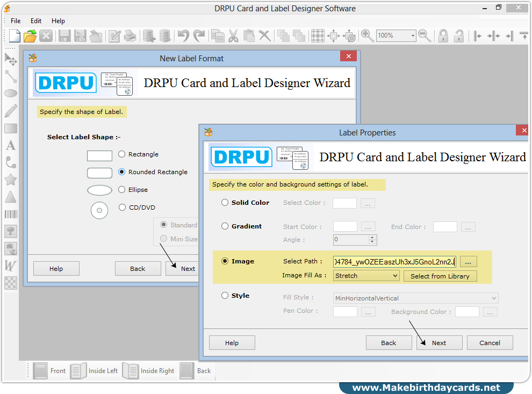This screenshot has height=394, width=532.
Task: Click the clipboard Paste icon
Action: [249, 35]
